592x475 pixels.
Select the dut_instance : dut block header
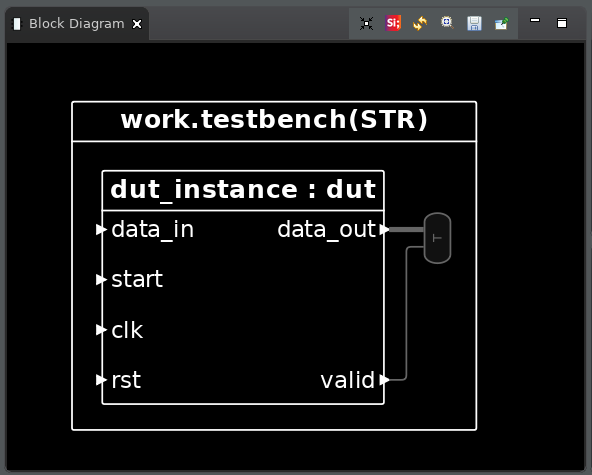point(243,191)
